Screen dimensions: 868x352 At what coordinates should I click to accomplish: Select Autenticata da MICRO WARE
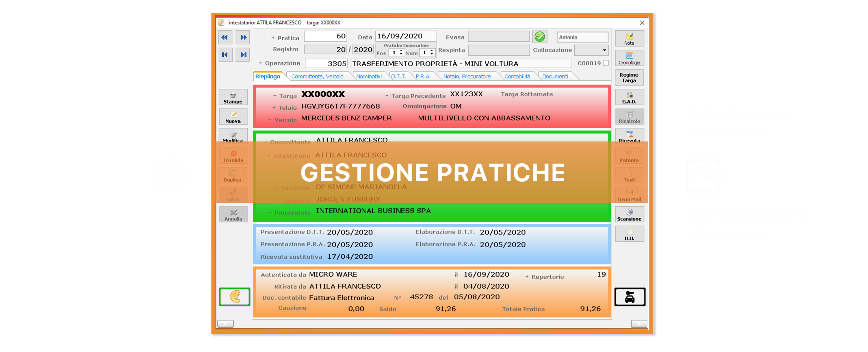(333, 274)
